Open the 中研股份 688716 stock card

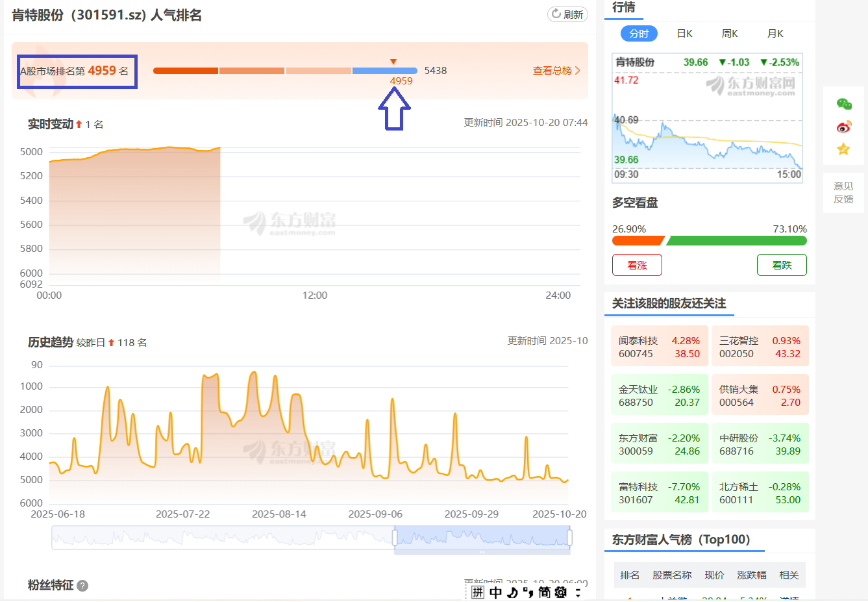point(760,444)
